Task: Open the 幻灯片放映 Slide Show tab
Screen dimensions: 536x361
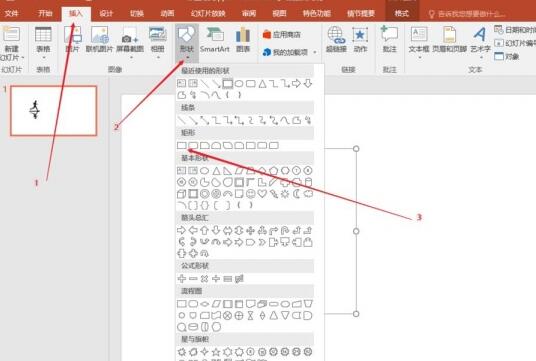Action: 208,14
